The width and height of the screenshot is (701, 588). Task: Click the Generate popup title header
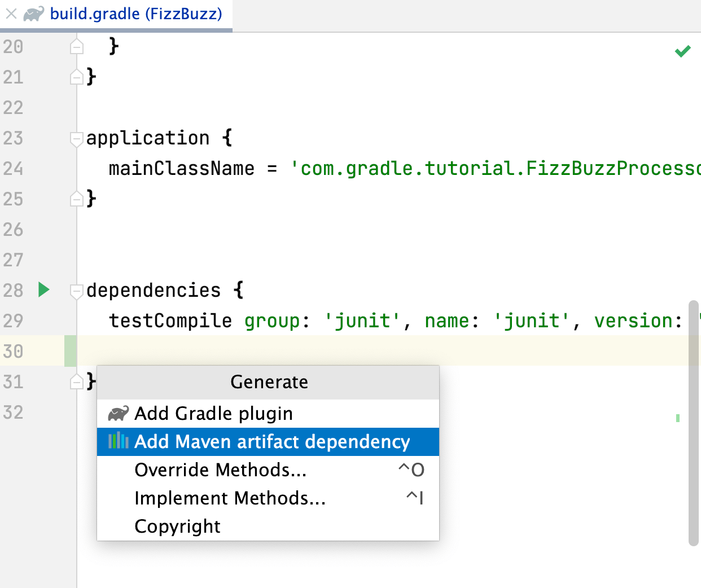(268, 383)
